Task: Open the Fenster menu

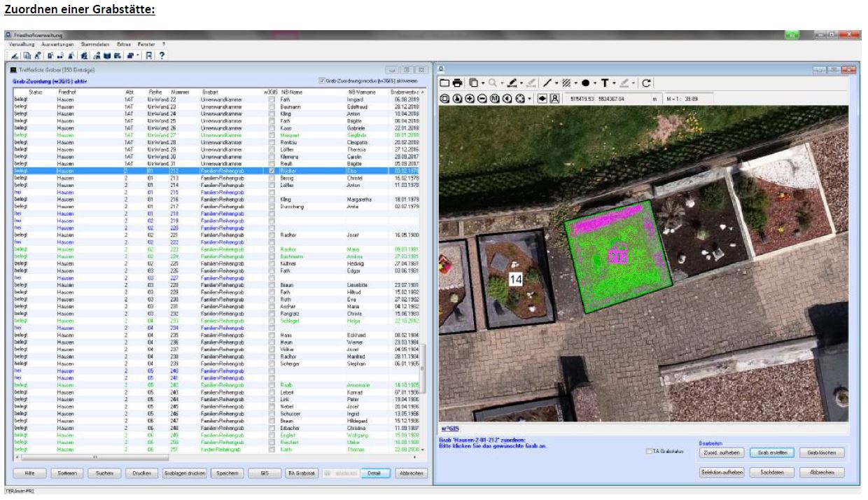Action: click(146, 44)
